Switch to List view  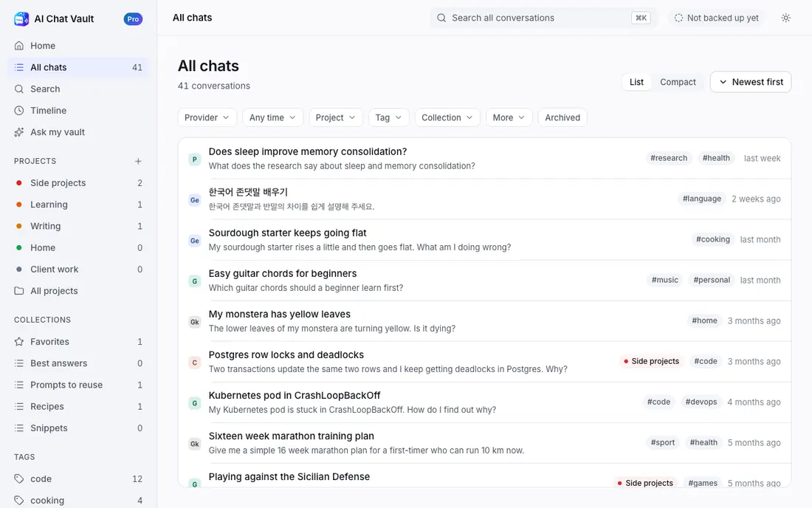coord(636,82)
